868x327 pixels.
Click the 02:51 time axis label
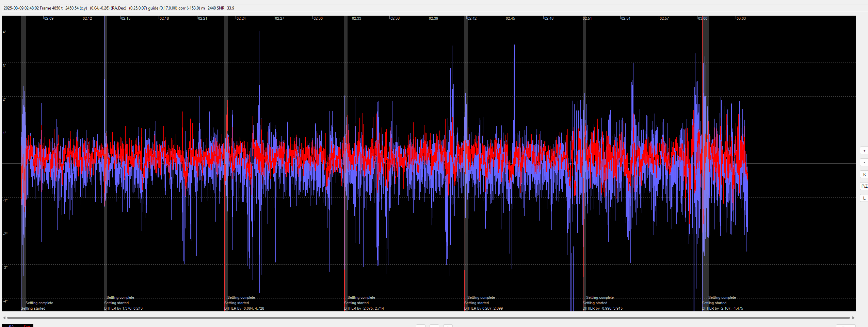(587, 18)
